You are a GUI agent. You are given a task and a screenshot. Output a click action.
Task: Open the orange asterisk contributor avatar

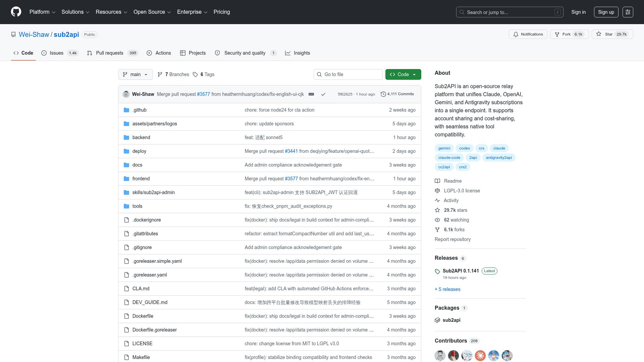coord(480,355)
